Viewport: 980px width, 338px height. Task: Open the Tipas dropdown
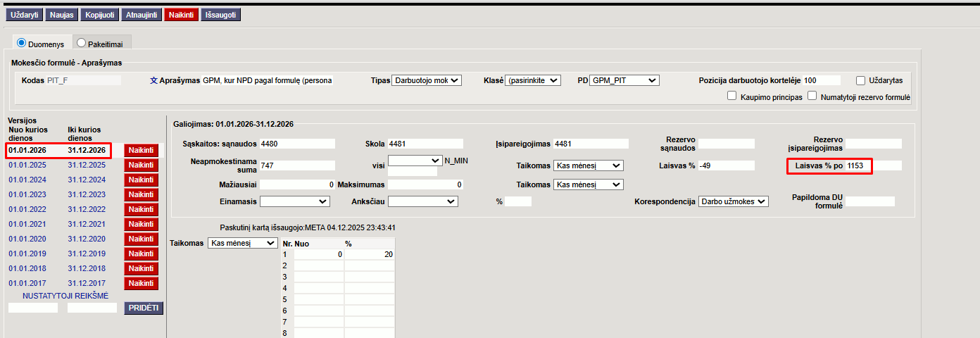click(426, 81)
